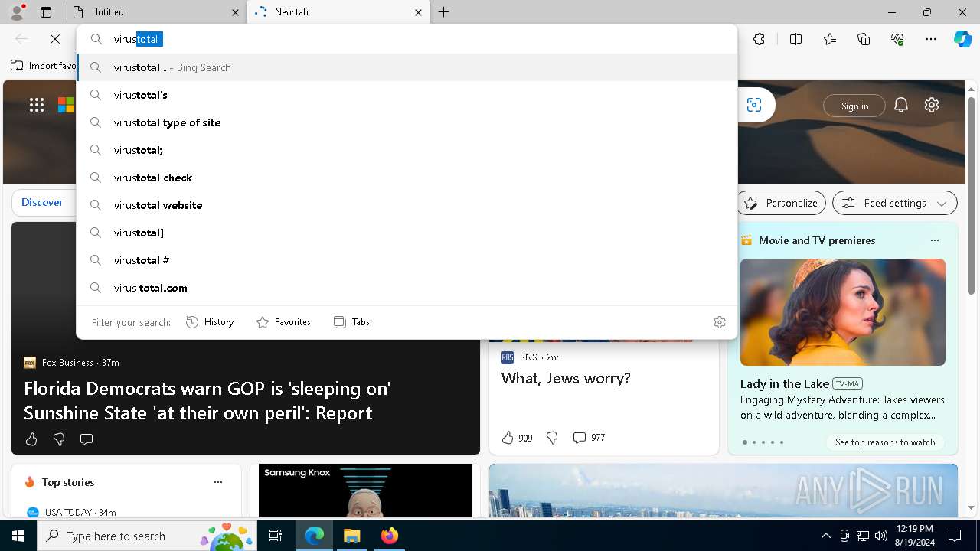Close the Untitled tab

[x=235, y=12]
